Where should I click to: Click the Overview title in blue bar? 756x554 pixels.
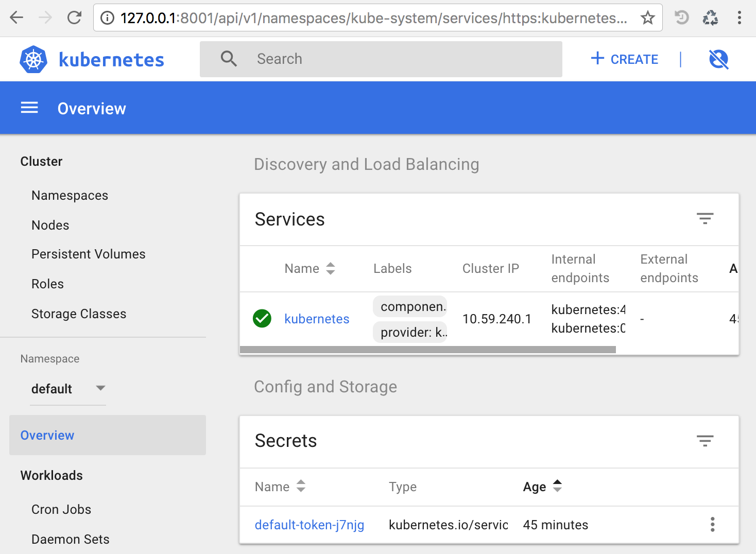pyautogui.click(x=92, y=109)
